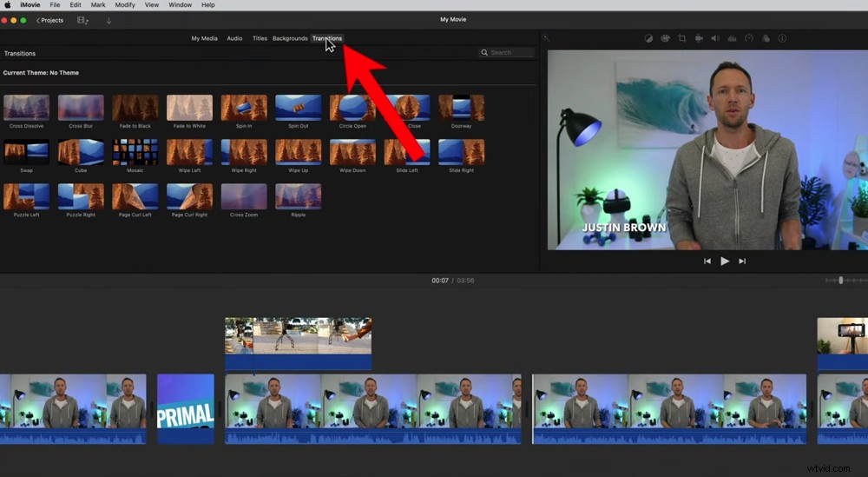Select the Cross Dissolve transition
The height and width of the screenshot is (477, 868).
27,108
